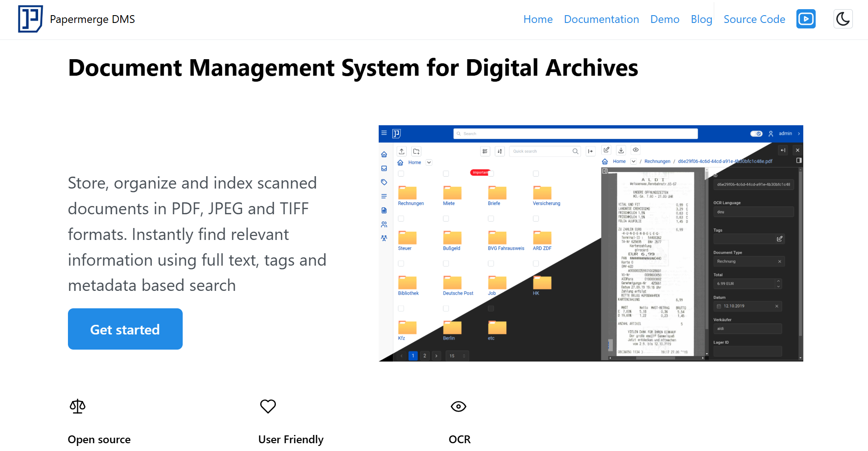The height and width of the screenshot is (451, 868).
Task: Open the Blog nav item
Action: [x=701, y=19]
